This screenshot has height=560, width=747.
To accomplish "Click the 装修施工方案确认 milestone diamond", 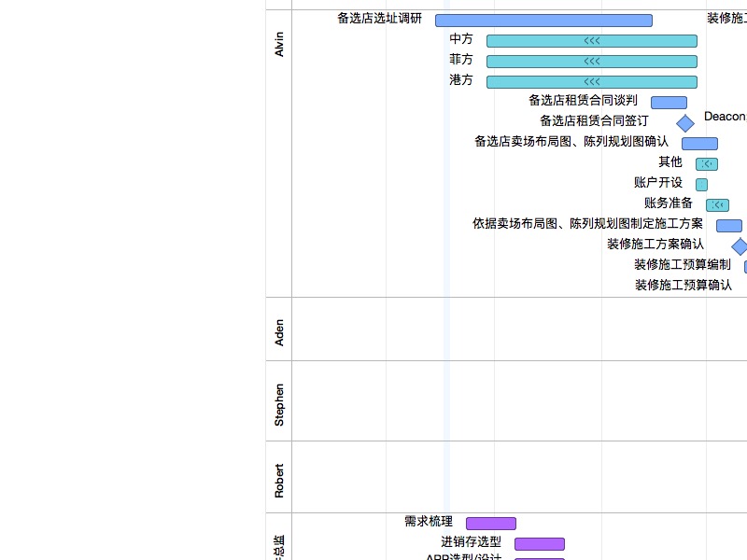I will click(740, 246).
